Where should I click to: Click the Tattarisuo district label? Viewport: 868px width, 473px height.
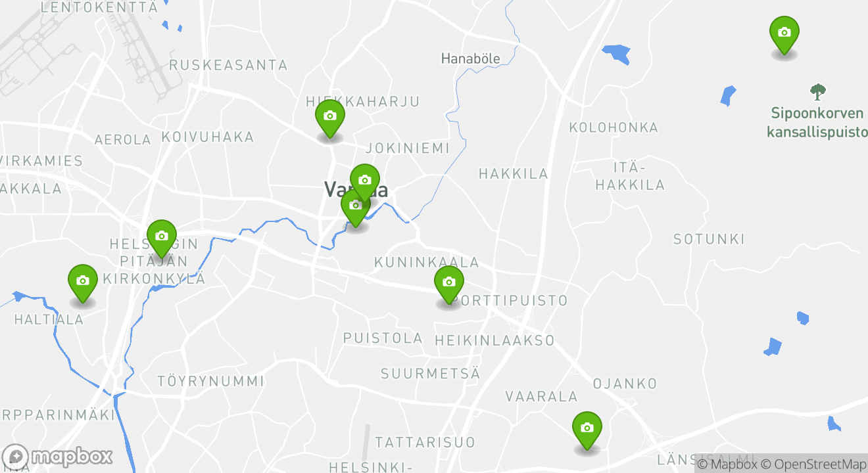425,442
